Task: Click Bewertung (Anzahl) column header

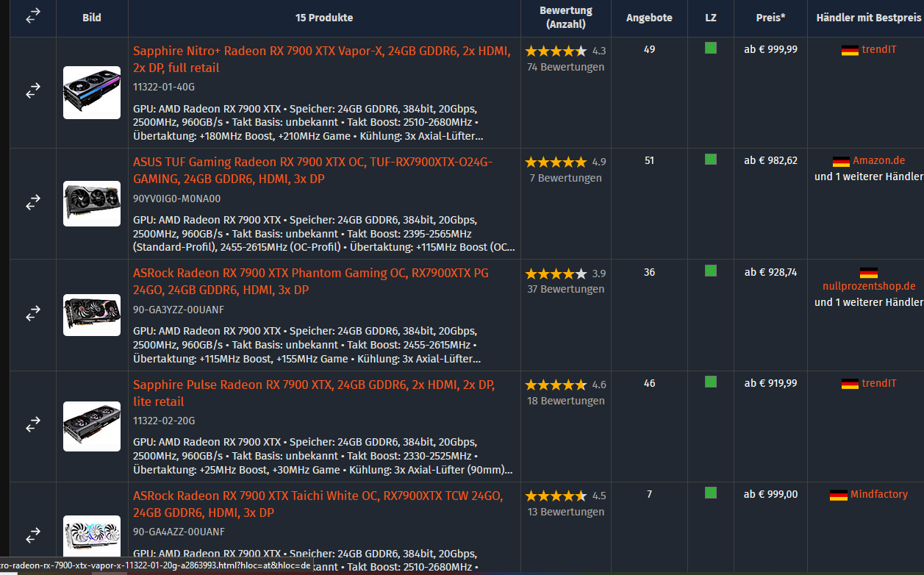Action: [x=565, y=18]
